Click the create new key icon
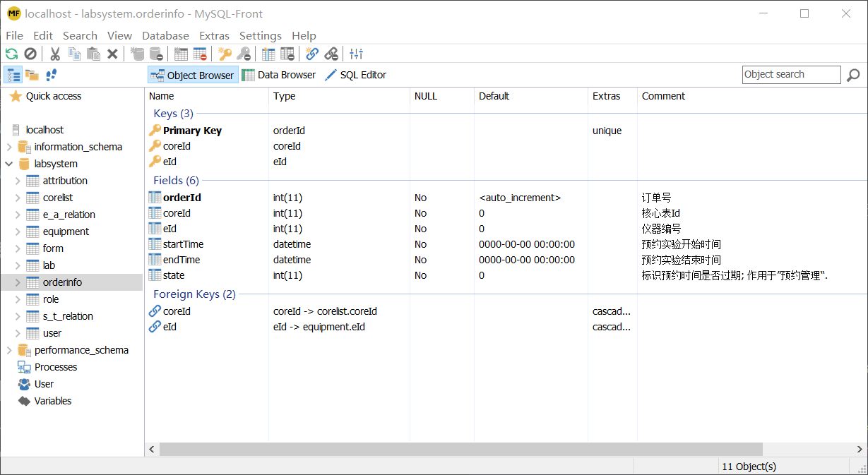 226,54
